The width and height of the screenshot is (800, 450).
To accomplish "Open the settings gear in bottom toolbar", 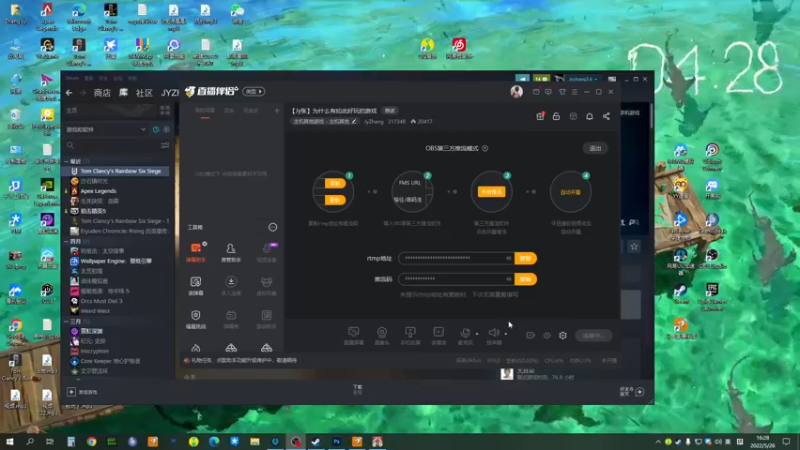I will coord(563,335).
